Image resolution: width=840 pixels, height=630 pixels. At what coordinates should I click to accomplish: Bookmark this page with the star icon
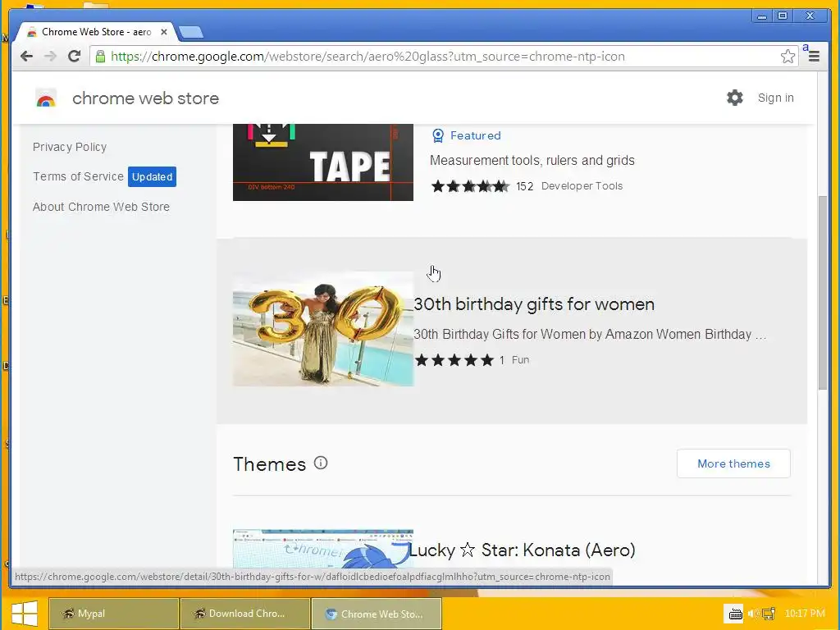(x=787, y=57)
